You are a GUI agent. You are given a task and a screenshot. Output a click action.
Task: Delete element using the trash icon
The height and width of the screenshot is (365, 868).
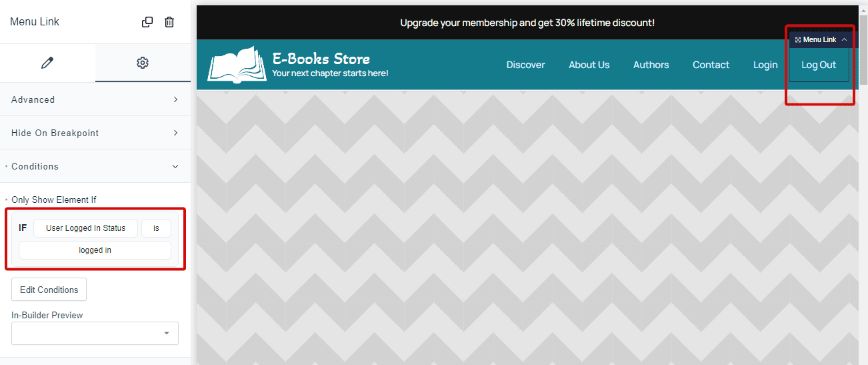[169, 22]
